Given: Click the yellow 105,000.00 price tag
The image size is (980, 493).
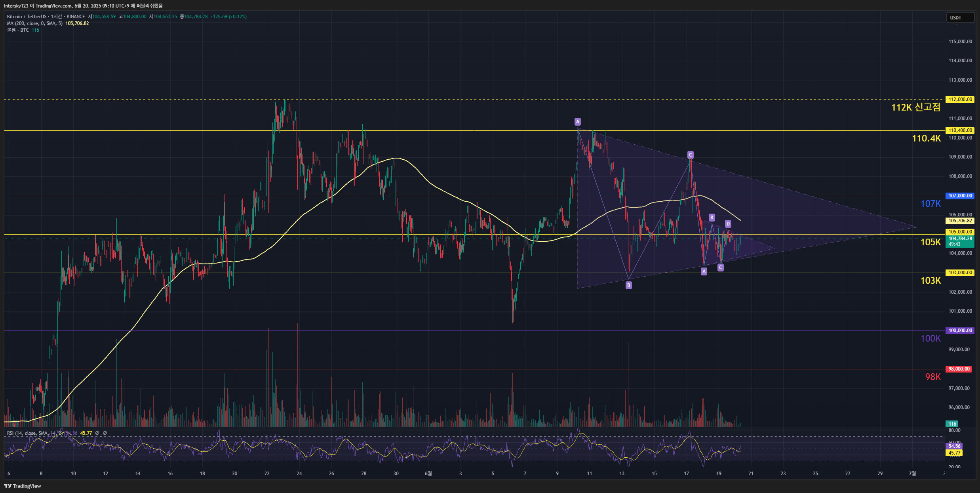Looking at the screenshot, I should pos(960,232).
